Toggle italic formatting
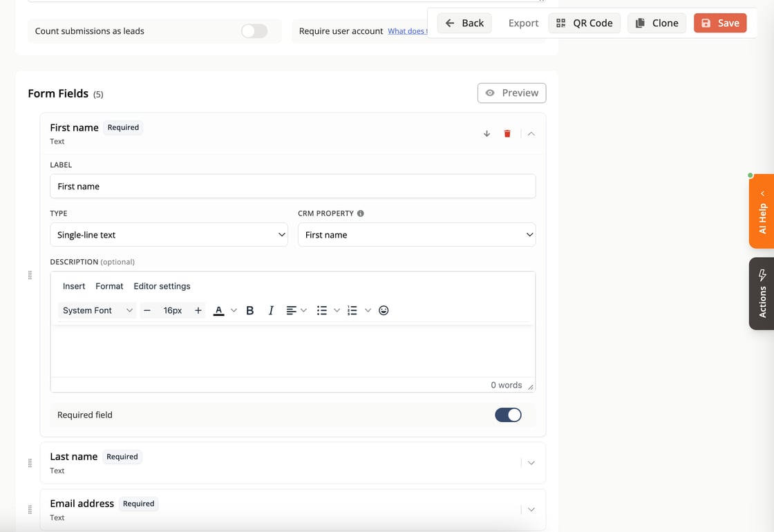The width and height of the screenshot is (774, 532). (270, 310)
